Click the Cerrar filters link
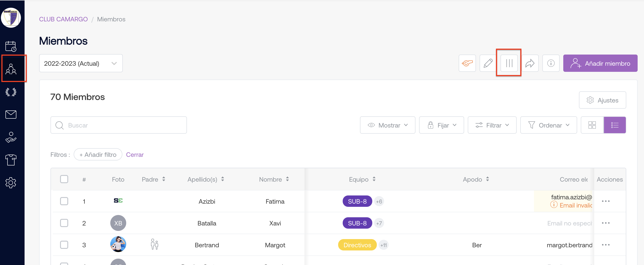 click(135, 155)
